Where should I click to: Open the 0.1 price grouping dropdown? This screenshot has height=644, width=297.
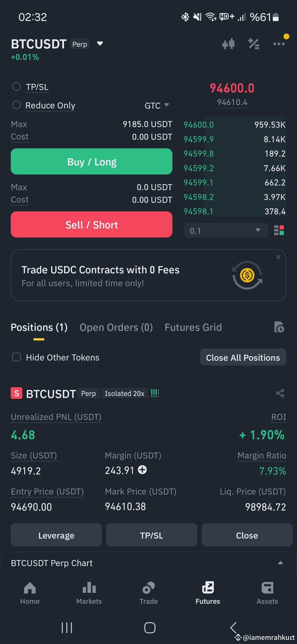point(226,230)
